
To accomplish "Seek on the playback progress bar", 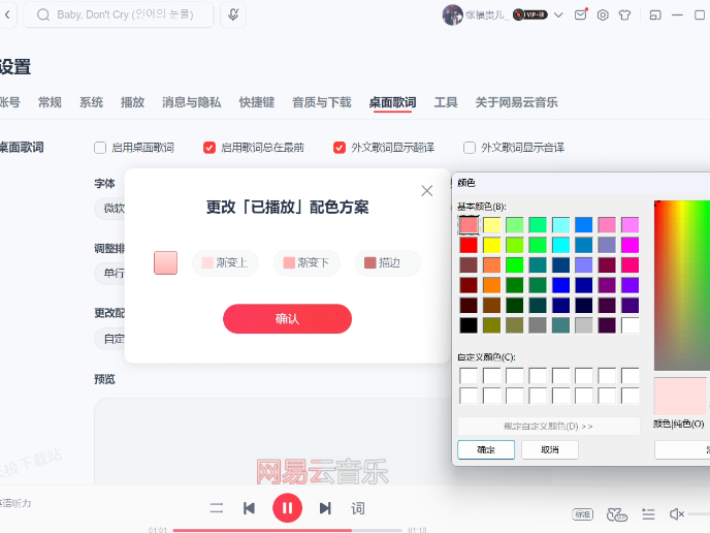I will pos(287,530).
